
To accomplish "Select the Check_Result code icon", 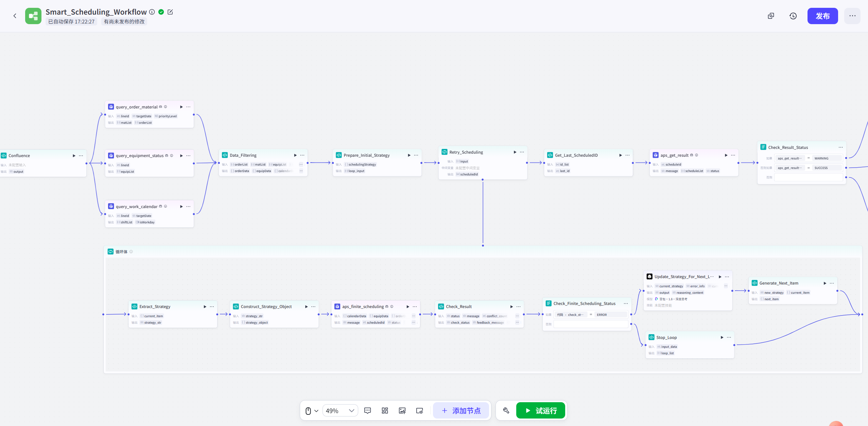I will pyautogui.click(x=441, y=306).
